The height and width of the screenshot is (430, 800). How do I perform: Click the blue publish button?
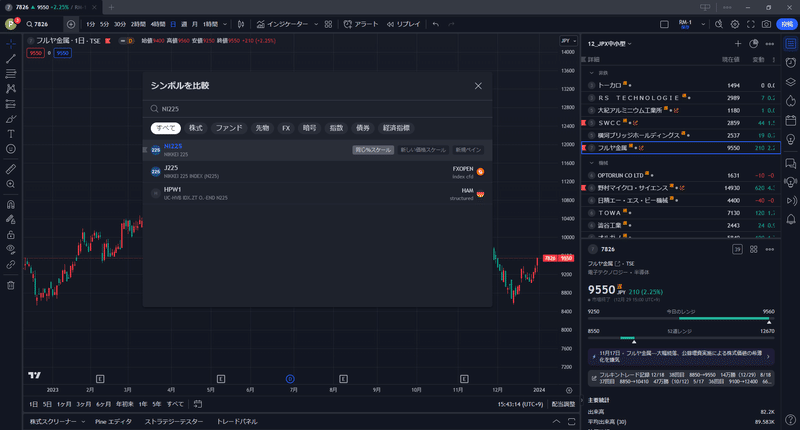point(787,24)
